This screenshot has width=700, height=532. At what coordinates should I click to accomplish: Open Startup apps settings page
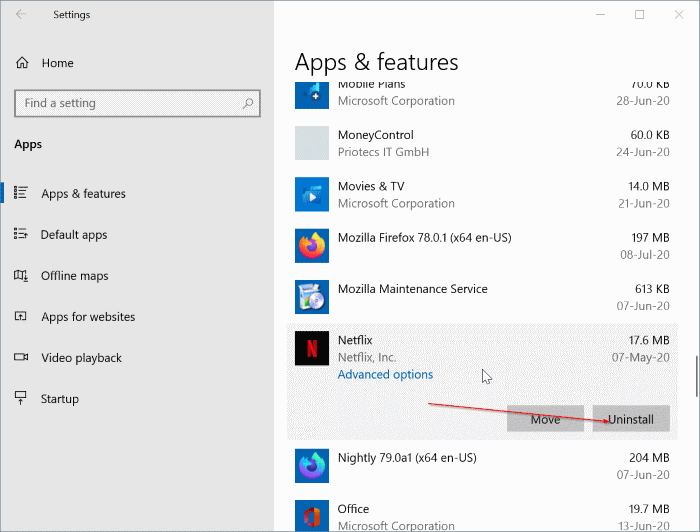coord(60,399)
